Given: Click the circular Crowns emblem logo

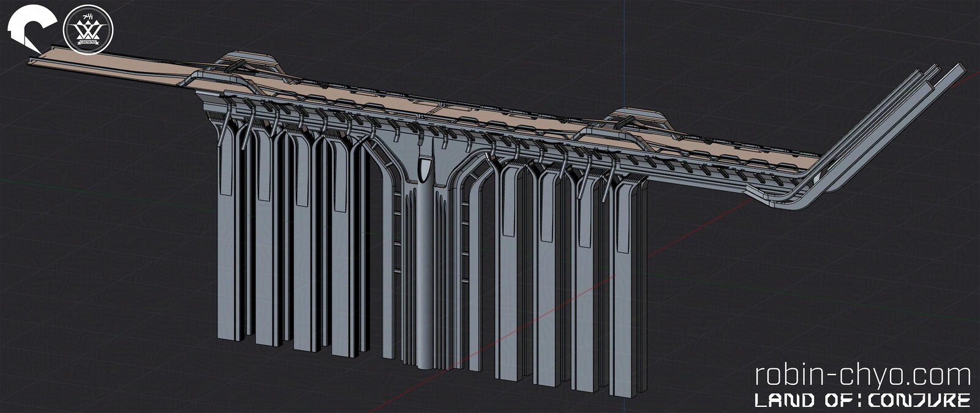Looking at the screenshot, I should (x=89, y=31).
